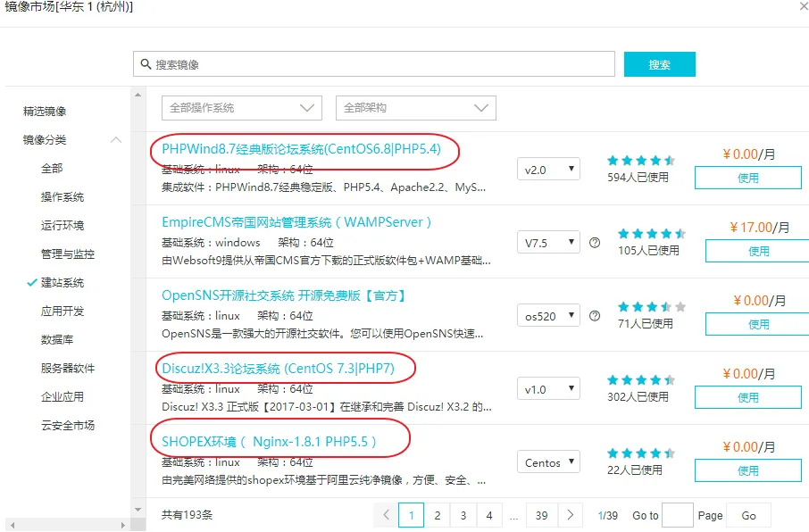Image resolution: width=809 pixels, height=532 pixels.
Task: Open V7.5 version dropdown for EmpireCMS
Action: coord(548,243)
